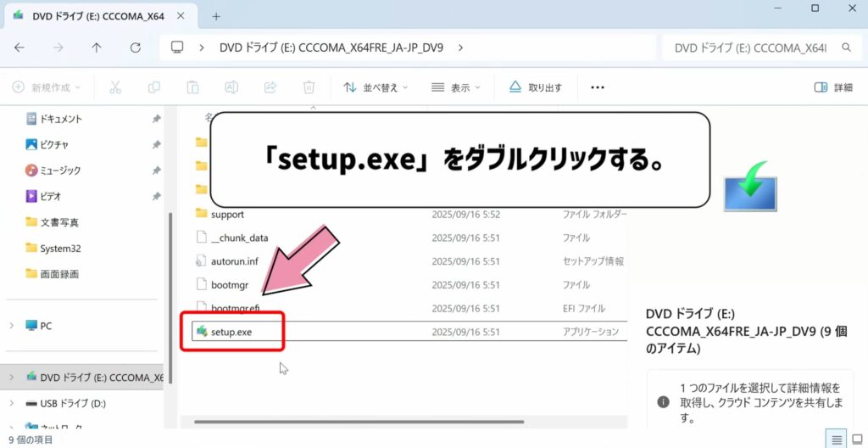Click the Paste clipboard icon

coord(192,87)
